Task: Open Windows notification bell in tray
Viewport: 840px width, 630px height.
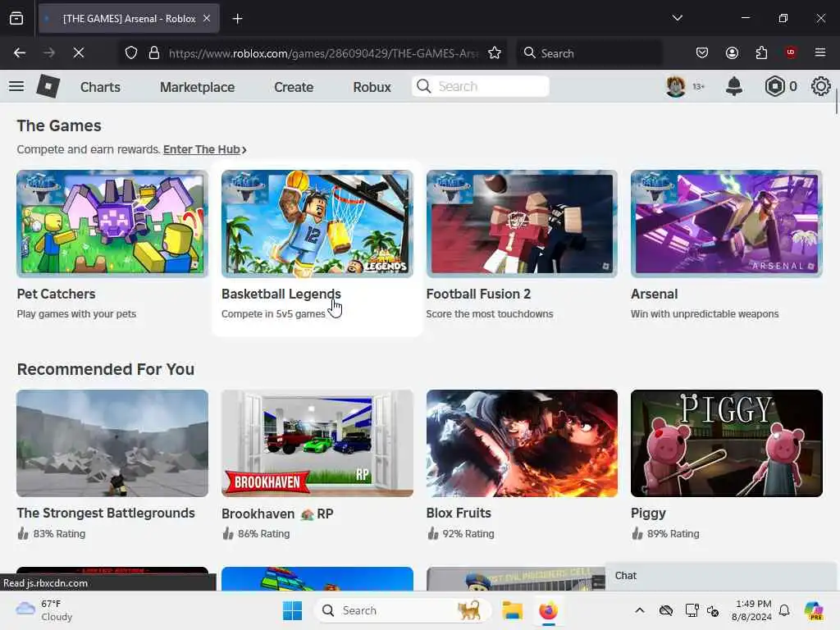Action: click(x=784, y=610)
